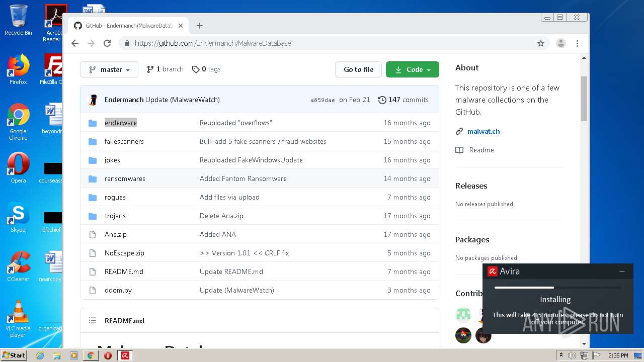The image size is (644, 362).
Task: Click the Firefox desktop icon
Action: (x=18, y=69)
